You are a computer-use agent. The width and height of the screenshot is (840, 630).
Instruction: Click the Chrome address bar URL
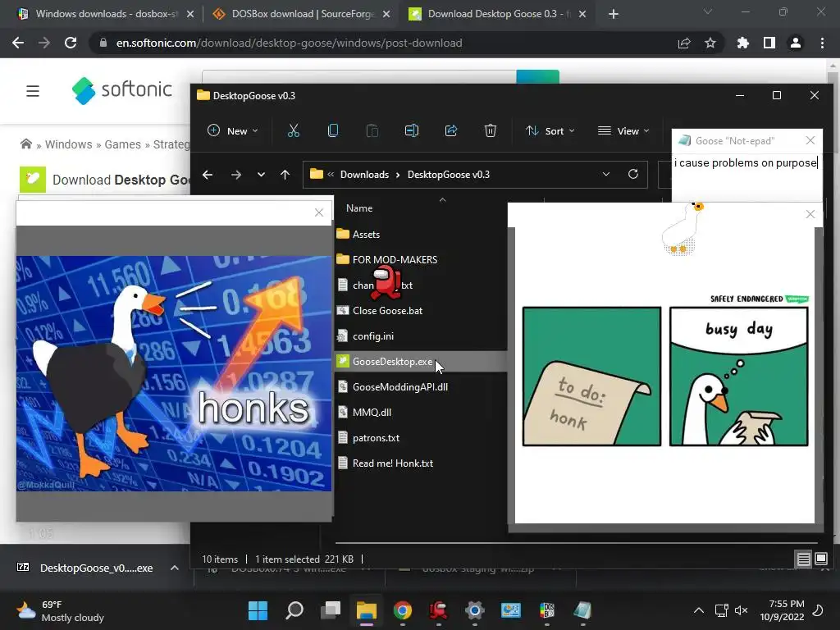pos(290,43)
